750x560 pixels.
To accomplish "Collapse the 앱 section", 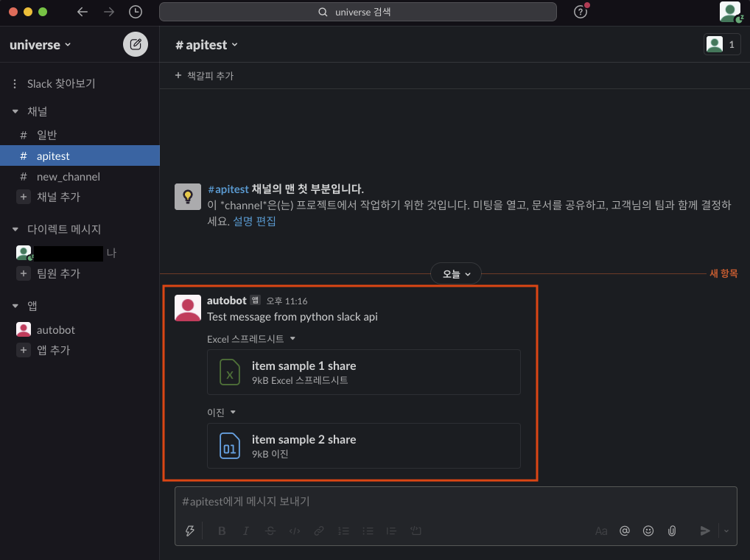I will pos(15,306).
